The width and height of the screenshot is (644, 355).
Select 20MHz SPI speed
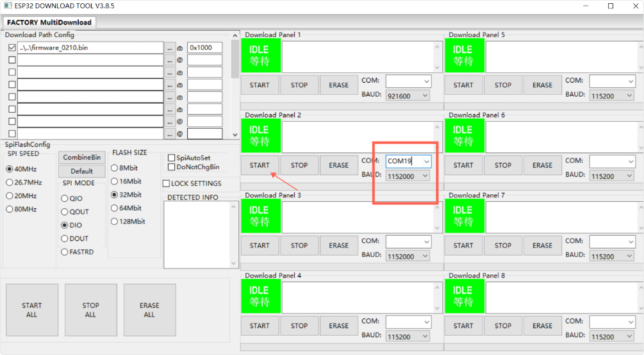(10, 196)
